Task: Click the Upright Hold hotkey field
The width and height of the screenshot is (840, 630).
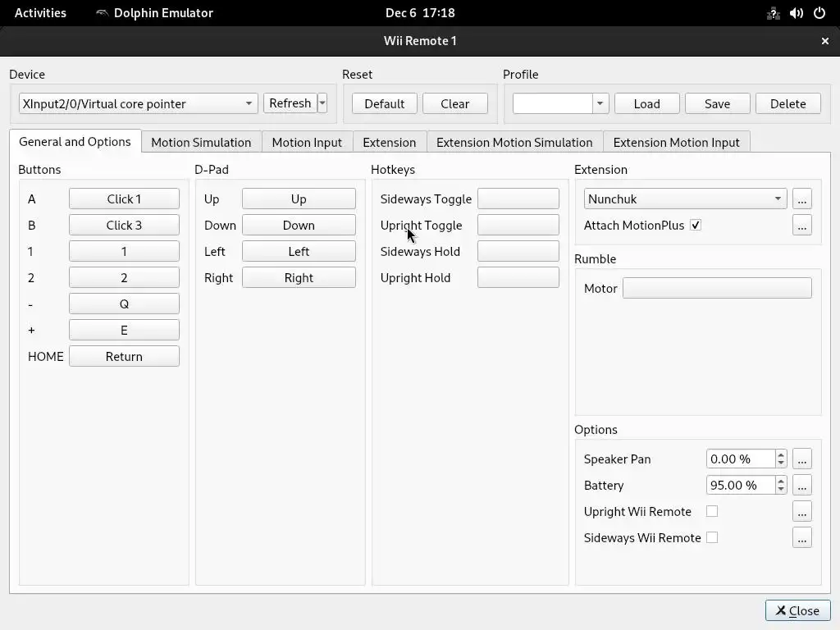Action: pos(518,277)
